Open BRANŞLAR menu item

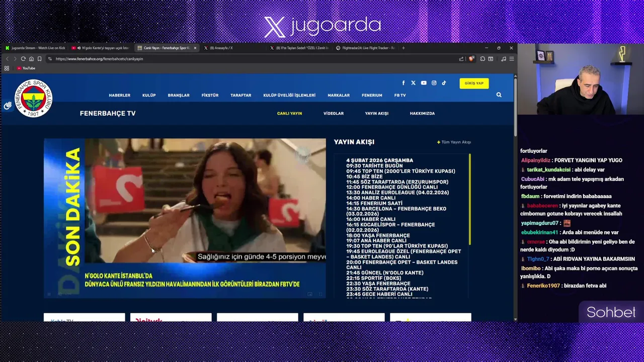(x=179, y=95)
